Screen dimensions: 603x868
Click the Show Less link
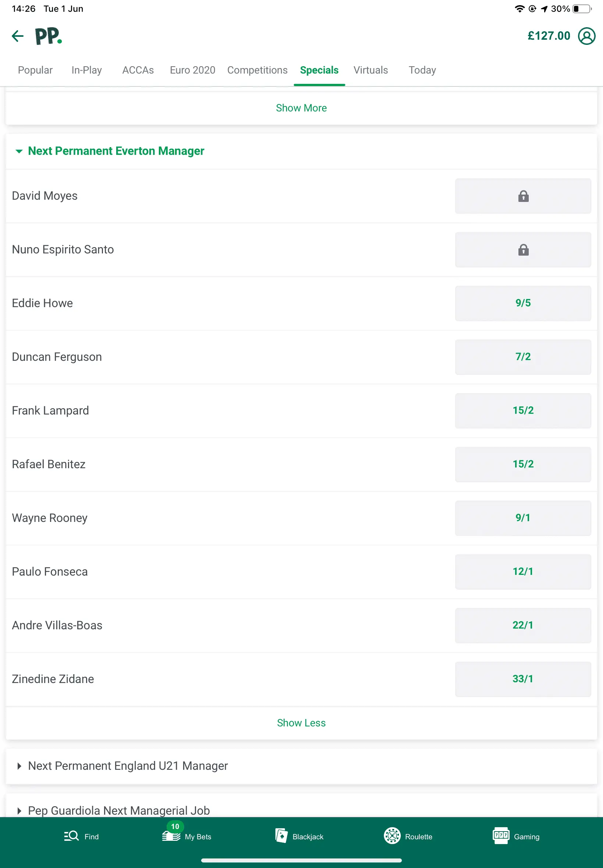point(301,723)
